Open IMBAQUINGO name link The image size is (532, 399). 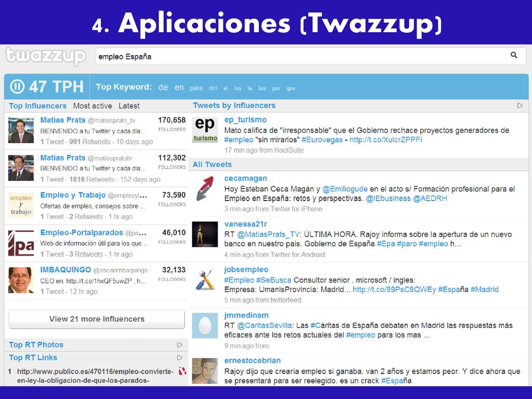tap(65, 270)
